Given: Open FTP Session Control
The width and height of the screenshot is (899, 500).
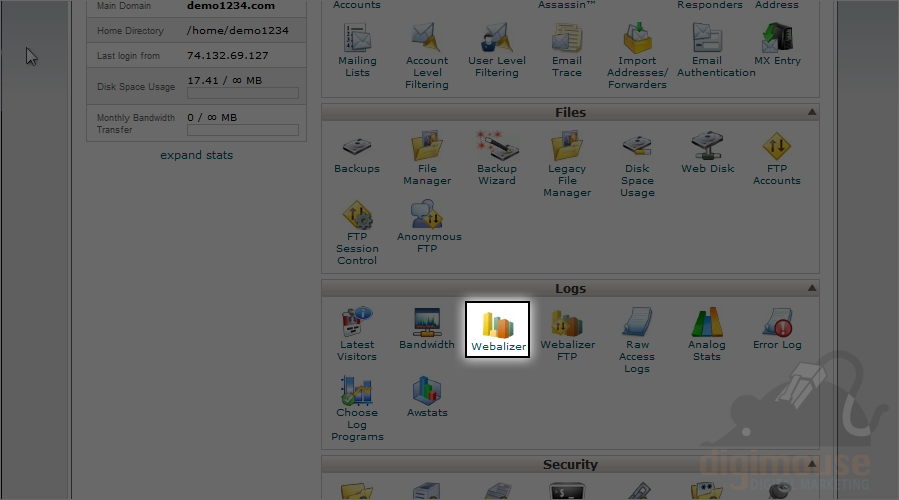Looking at the screenshot, I should point(357,233).
